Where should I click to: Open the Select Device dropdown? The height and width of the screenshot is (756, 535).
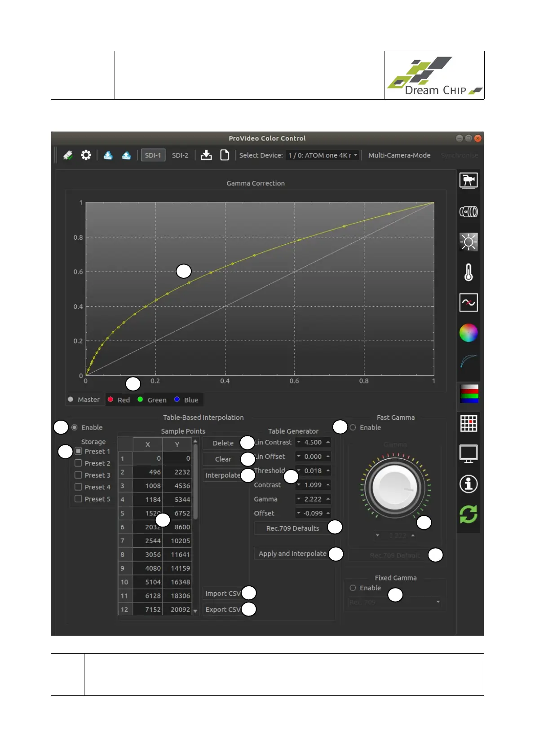[323, 155]
